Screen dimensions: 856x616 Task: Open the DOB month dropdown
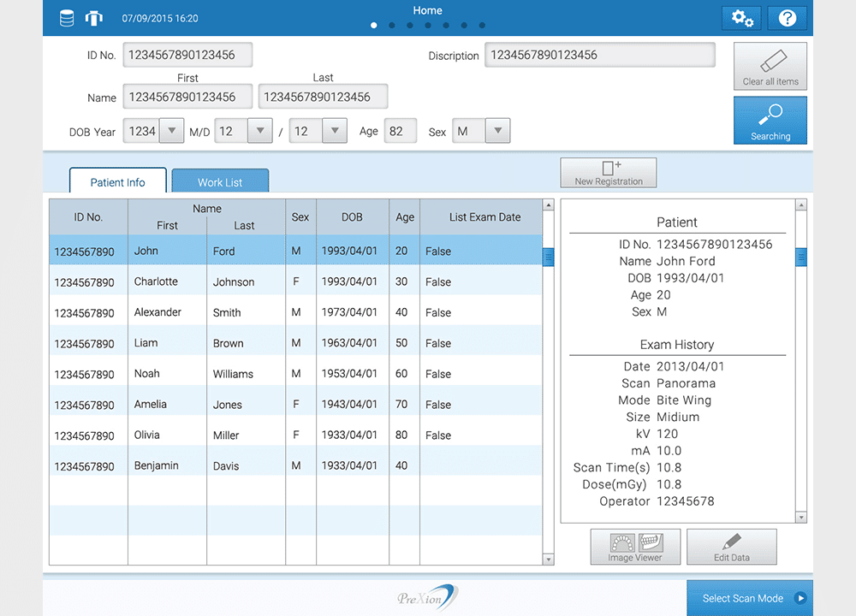[x=259, y=131]
